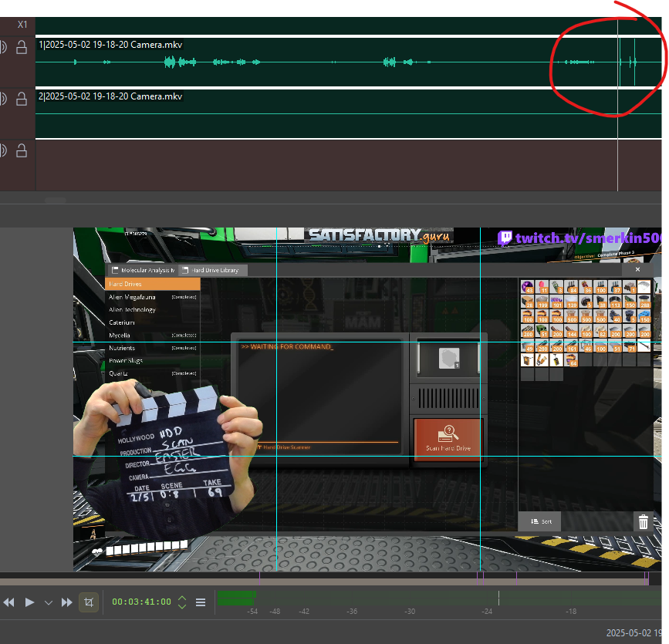Select audio clip 1|2025-05-02 19-18-20 Camera.mkv

pos(348,62)
